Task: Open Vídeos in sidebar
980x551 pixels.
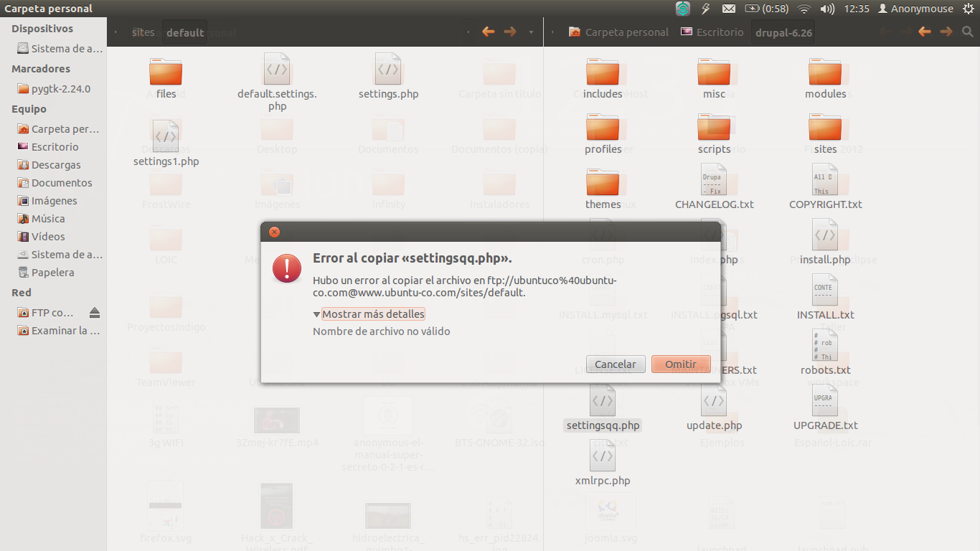Action: [x=41, y=236]
